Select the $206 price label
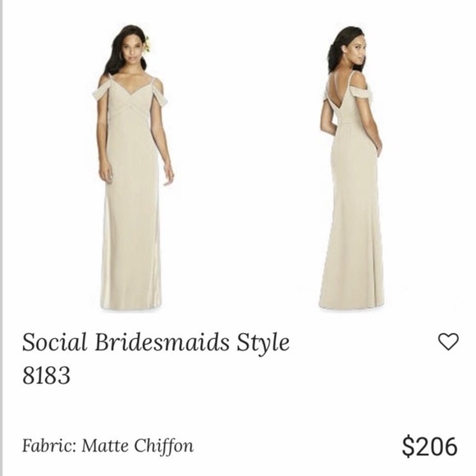This screenshot has width=476, height=476. 429,446
